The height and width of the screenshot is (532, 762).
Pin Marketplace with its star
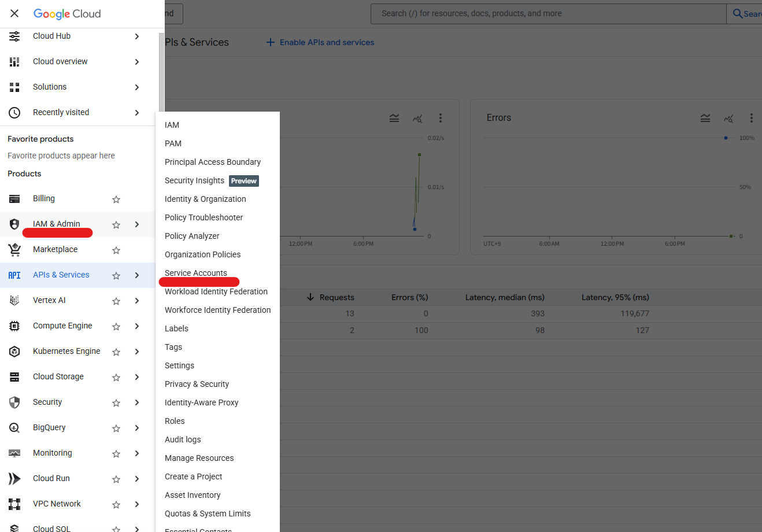click(116, 250)
